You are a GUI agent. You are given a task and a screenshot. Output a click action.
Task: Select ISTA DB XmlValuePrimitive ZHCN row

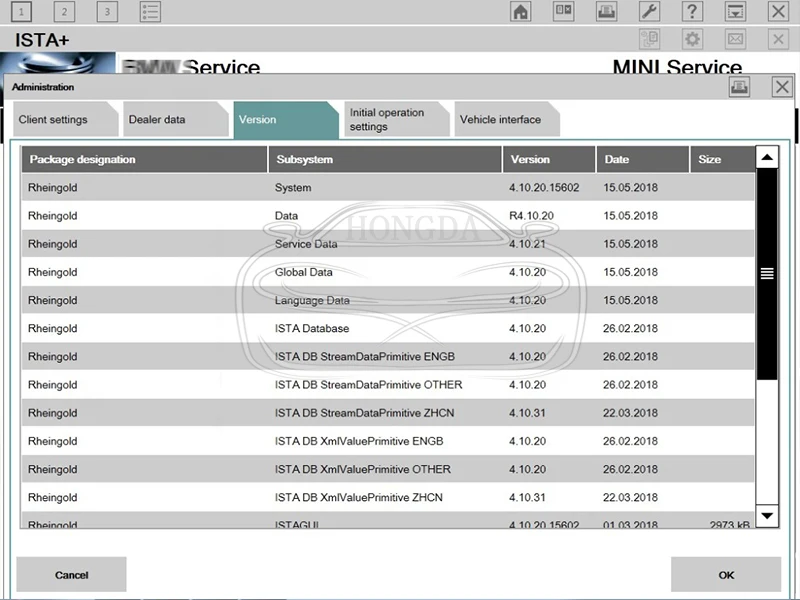[x=388, y=497]
